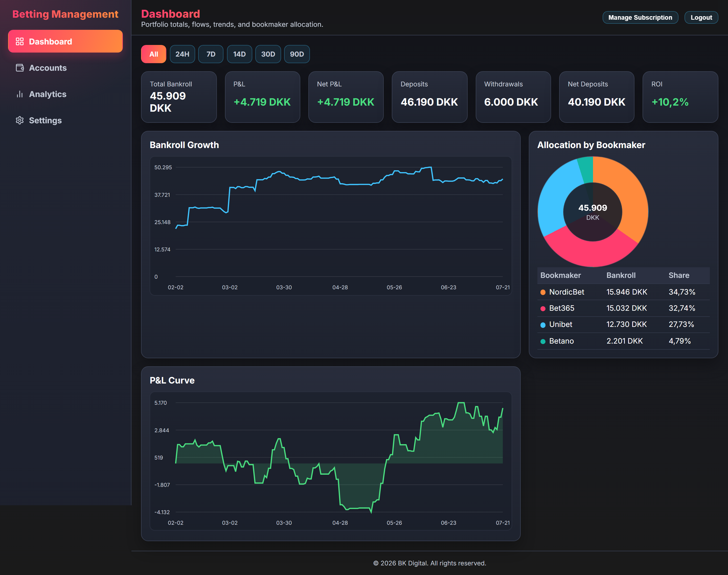
Task: Select the 90D time range filter
Action: [297, 54]
